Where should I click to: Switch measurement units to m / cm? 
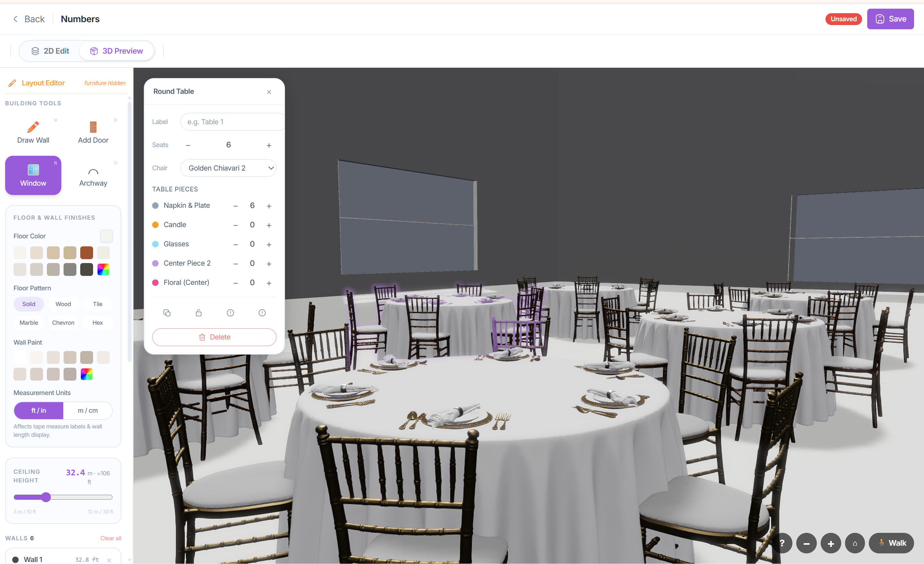[88, 410]
